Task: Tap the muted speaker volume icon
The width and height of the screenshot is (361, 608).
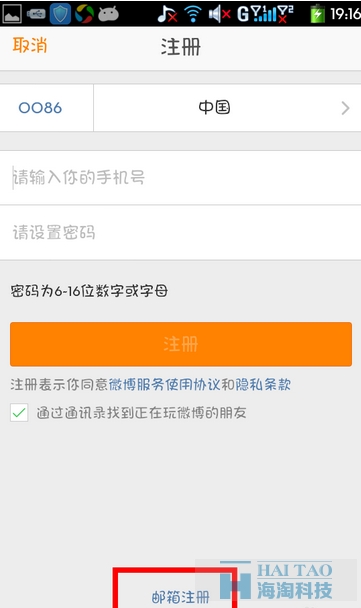Action: click(219, 14)
